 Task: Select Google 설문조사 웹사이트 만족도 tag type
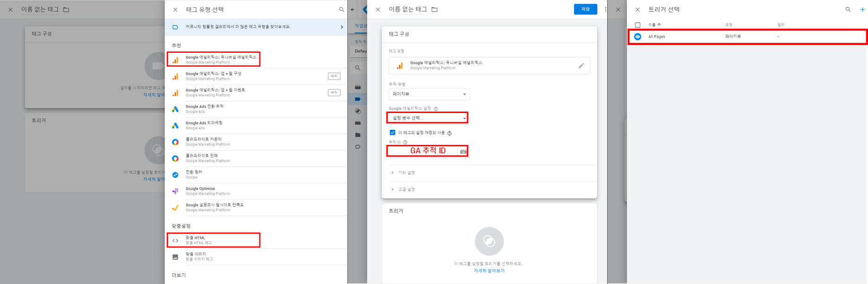[256, 208]
